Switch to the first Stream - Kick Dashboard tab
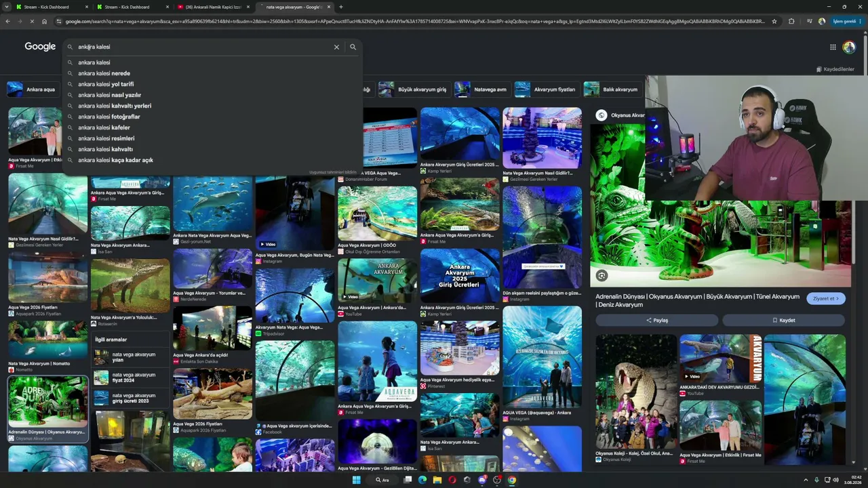This screenshot has width=868, height=488. coord(52,7)
